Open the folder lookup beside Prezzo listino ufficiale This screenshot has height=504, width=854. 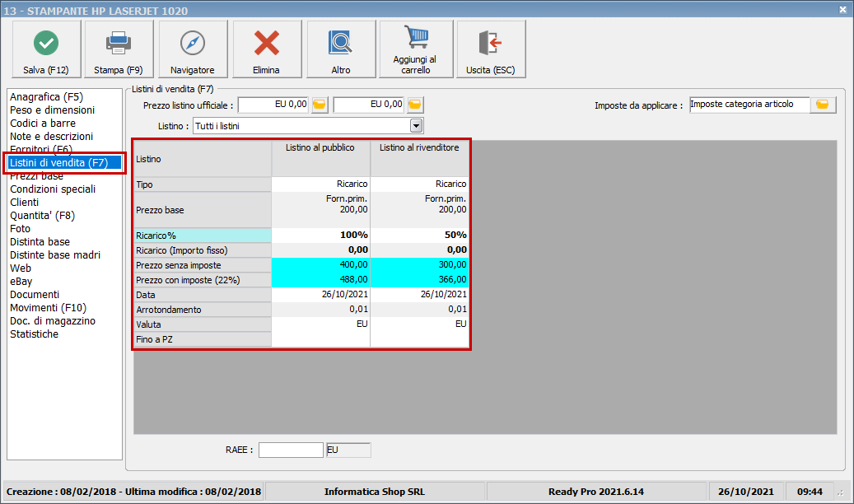(320, 105)
